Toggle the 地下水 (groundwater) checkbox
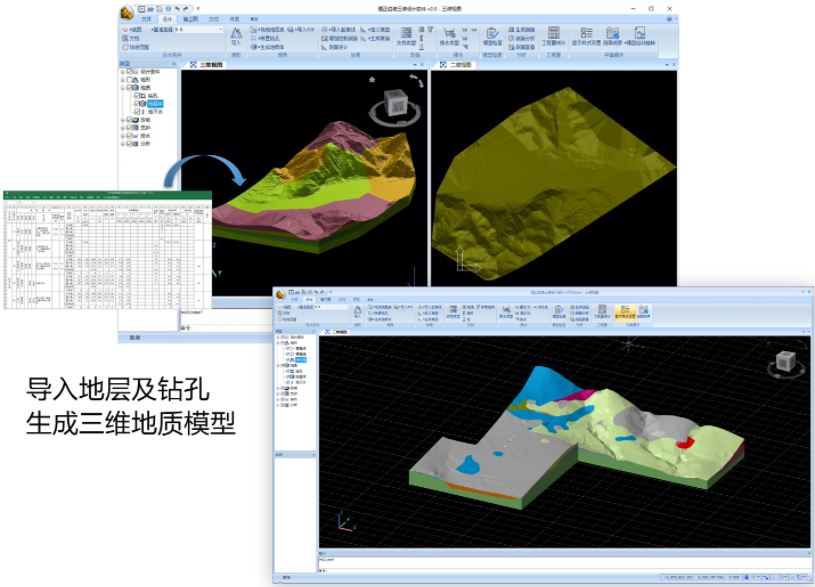815x587 pixels. [x=139, y=112]
